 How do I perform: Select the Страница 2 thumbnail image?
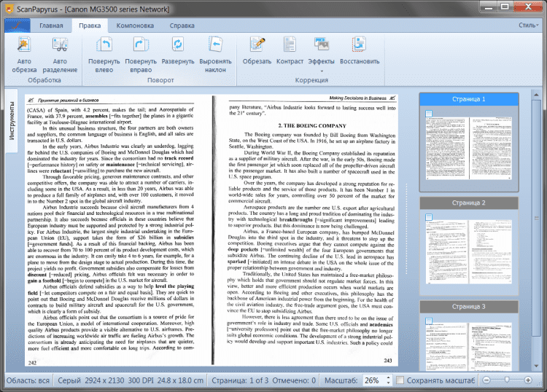(469, 251)
